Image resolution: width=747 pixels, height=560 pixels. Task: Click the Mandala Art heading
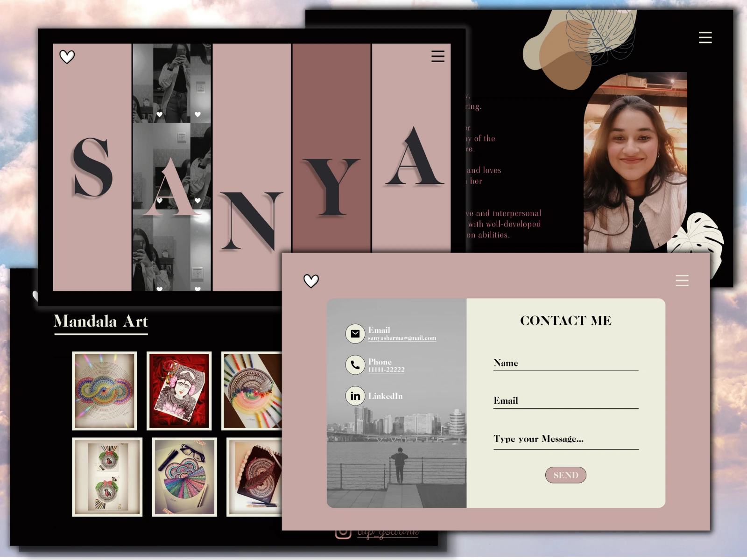[x=101, y=322]
